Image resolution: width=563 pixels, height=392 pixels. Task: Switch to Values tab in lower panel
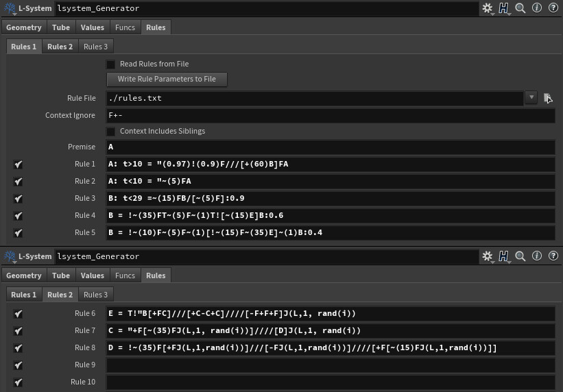93,275
